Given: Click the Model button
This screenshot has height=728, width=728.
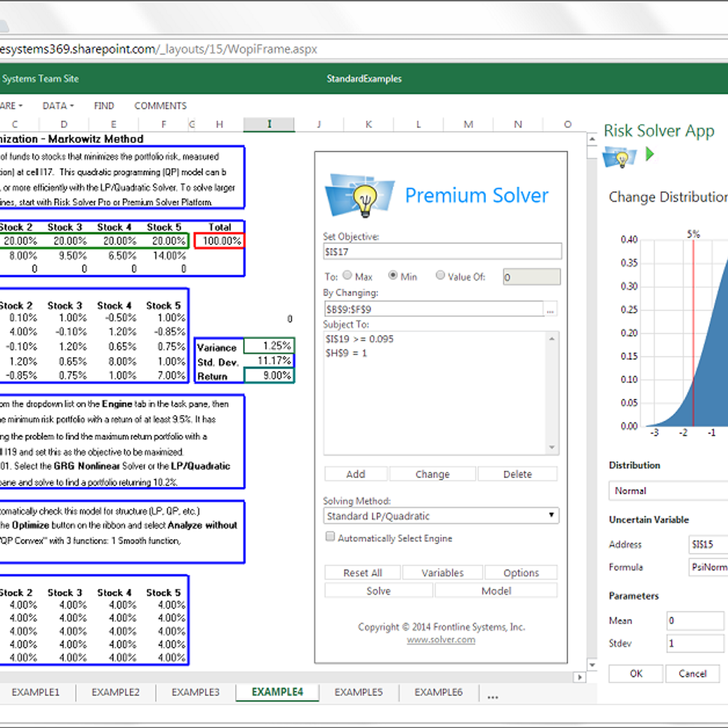Looking at the screenshot, I should (496, 591).
